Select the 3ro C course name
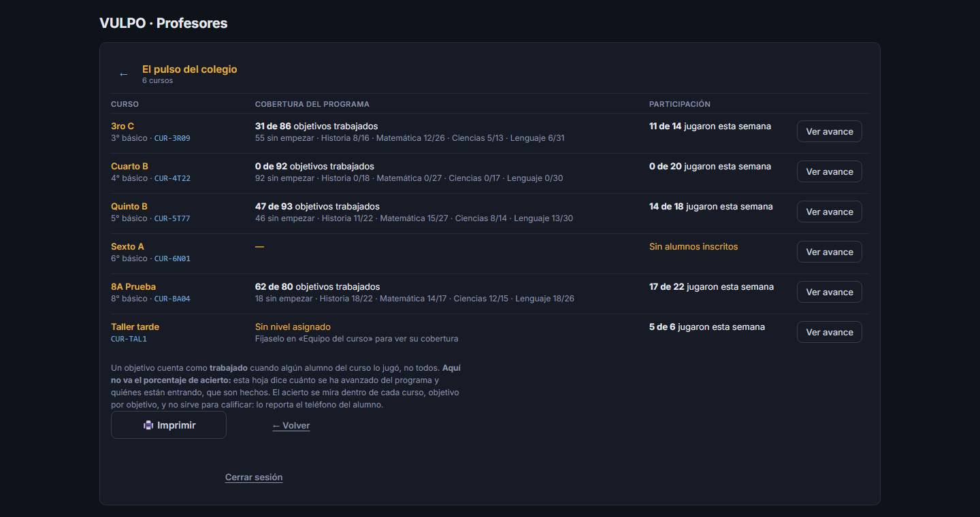The image size is (980, 517). [122, 126]
